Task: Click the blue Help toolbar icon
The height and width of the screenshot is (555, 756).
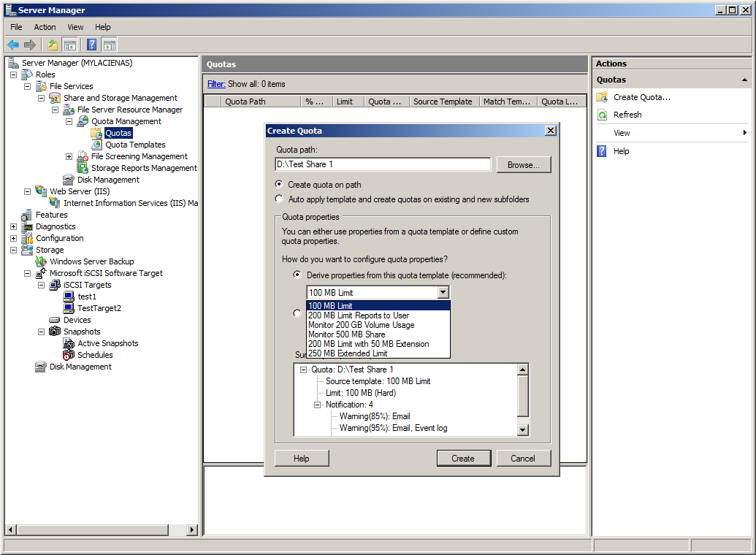Action: (91, 45)
